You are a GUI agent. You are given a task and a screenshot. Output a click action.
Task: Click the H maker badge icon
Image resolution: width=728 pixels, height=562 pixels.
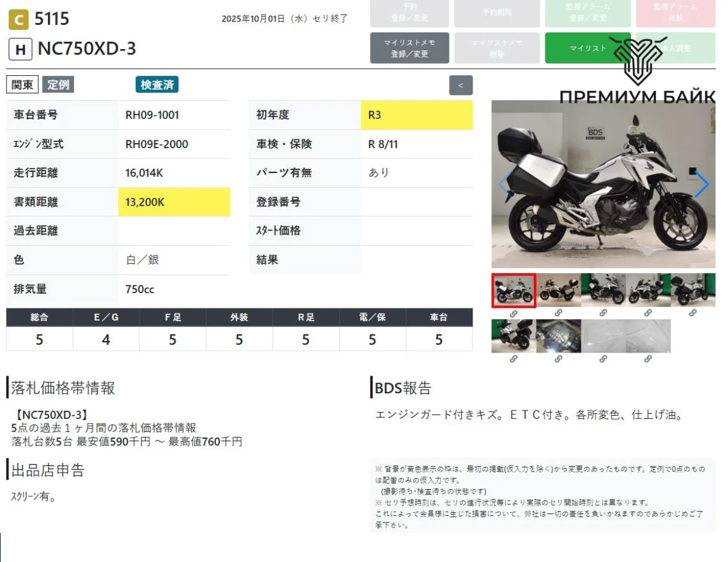point(20,49)
